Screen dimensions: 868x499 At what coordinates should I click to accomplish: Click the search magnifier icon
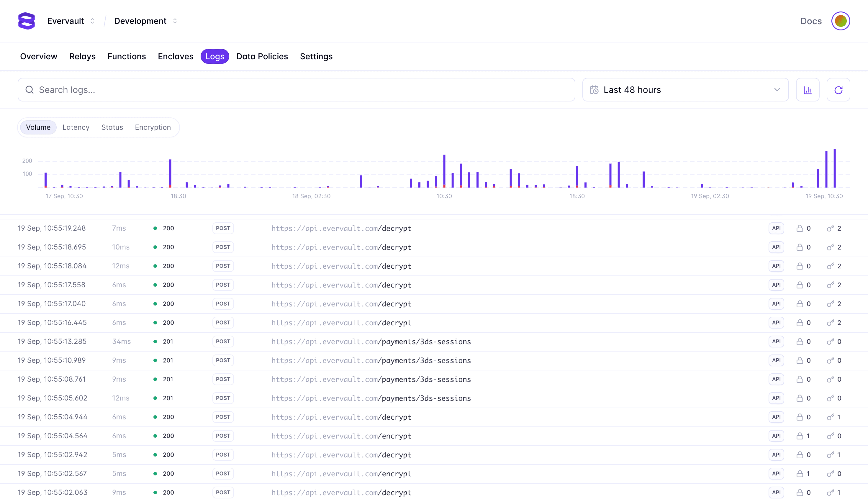[x=30, y=90]
